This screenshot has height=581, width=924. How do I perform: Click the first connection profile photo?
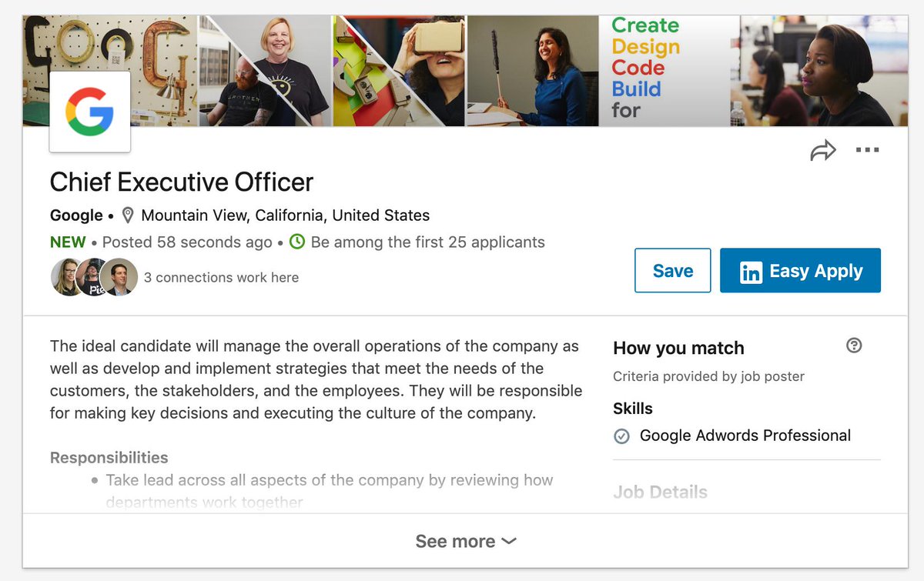click(66, 277)
